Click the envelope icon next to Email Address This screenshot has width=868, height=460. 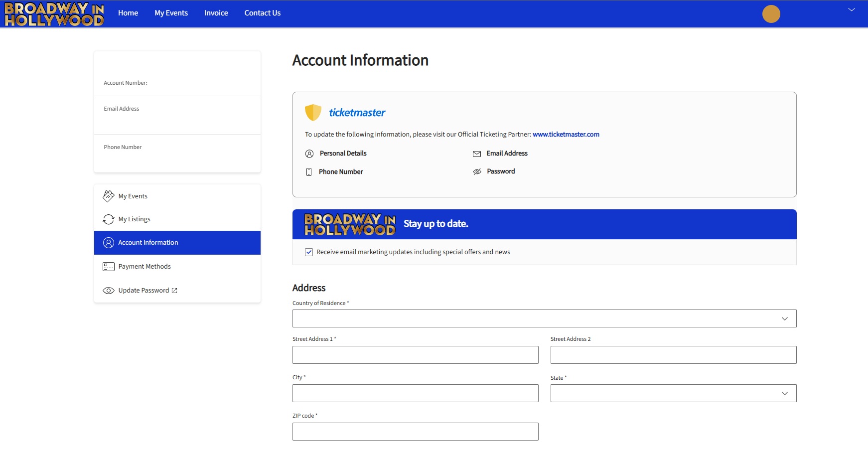click(x=476, y=153)
